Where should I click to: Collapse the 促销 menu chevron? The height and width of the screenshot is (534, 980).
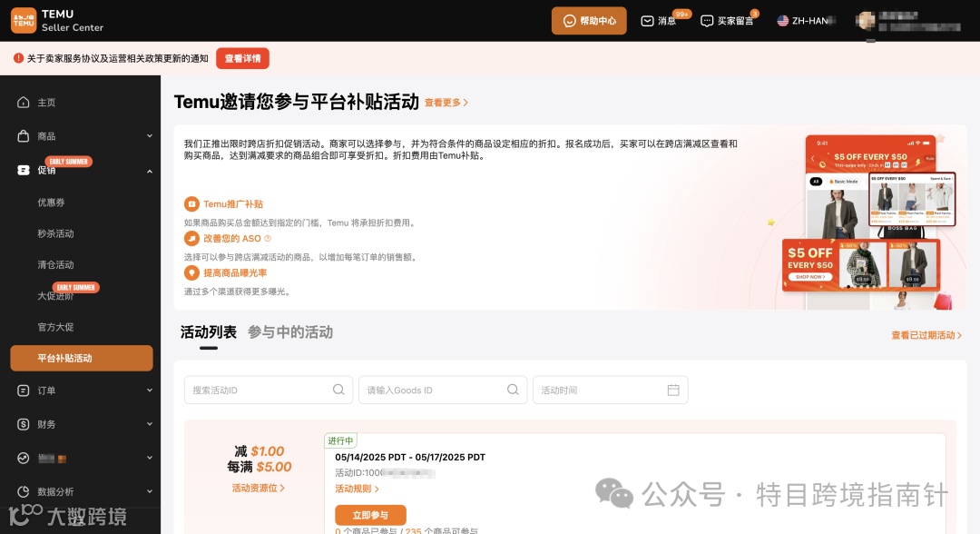(150, 171)
